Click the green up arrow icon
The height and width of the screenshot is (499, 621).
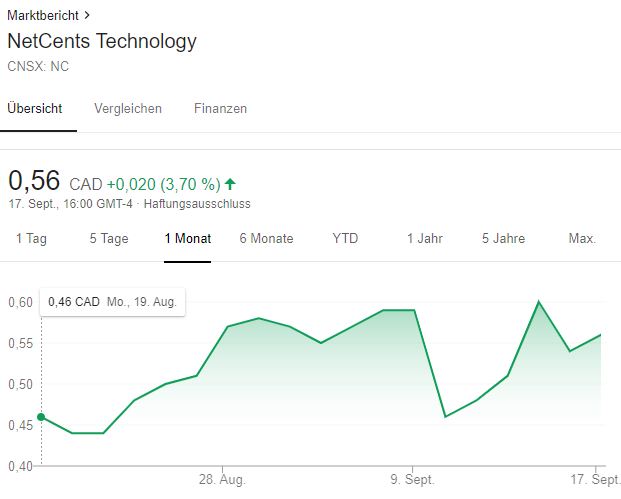click(x=231, y=184)
